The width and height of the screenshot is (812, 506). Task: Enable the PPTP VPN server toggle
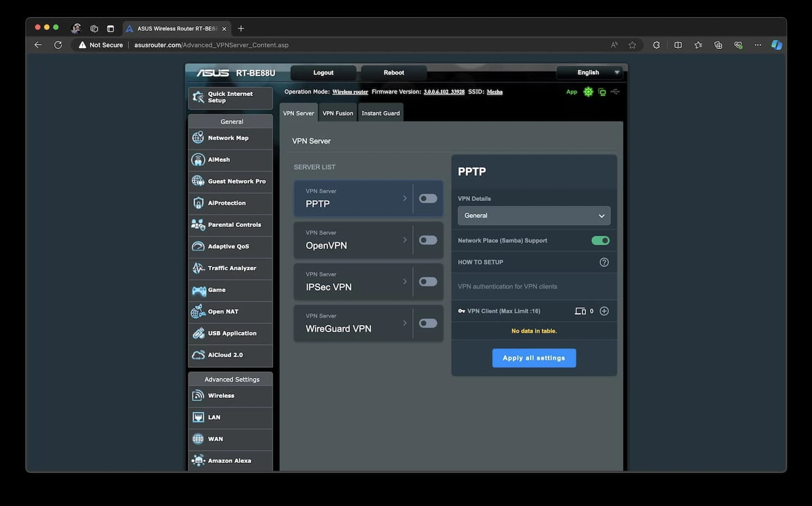coord(428,198)
